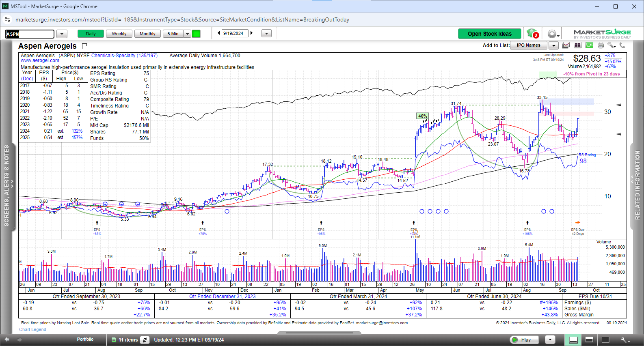The image size is (644, 346).
Task: Click the 2024 EPS estimate 132% value
Action: click(77, 131)
